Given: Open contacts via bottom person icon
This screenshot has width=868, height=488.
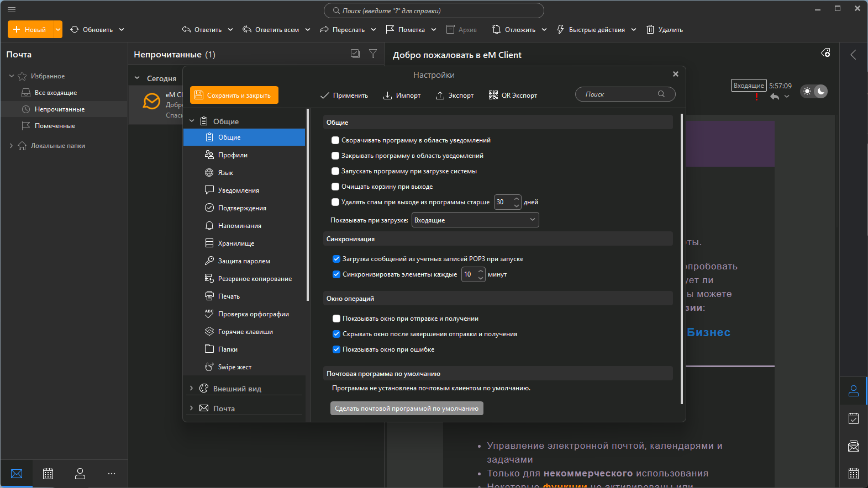Looking at the screenshot, I should [x=80, y=474].
